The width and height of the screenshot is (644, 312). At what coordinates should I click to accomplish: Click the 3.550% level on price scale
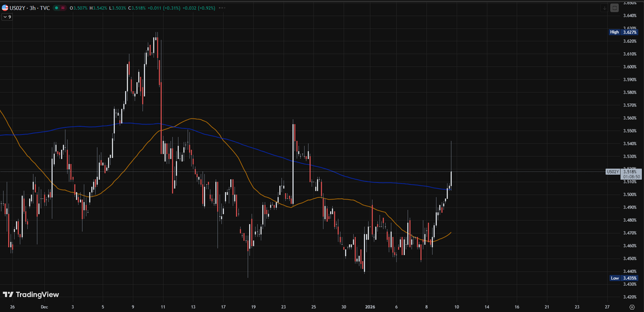coord(630,130)
